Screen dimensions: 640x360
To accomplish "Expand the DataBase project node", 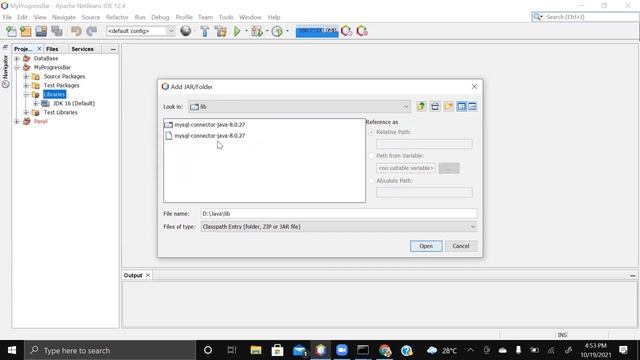I will (17, 58).
